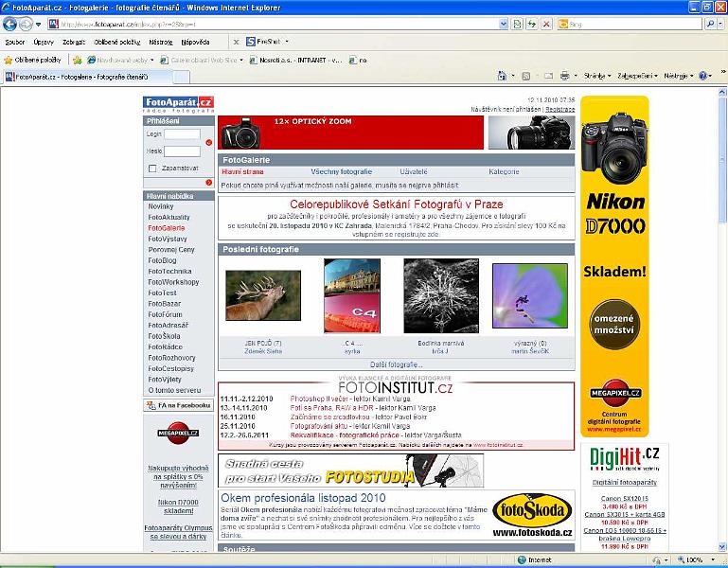Click the Internet security zone icon in status bar

tap(522, 560)
